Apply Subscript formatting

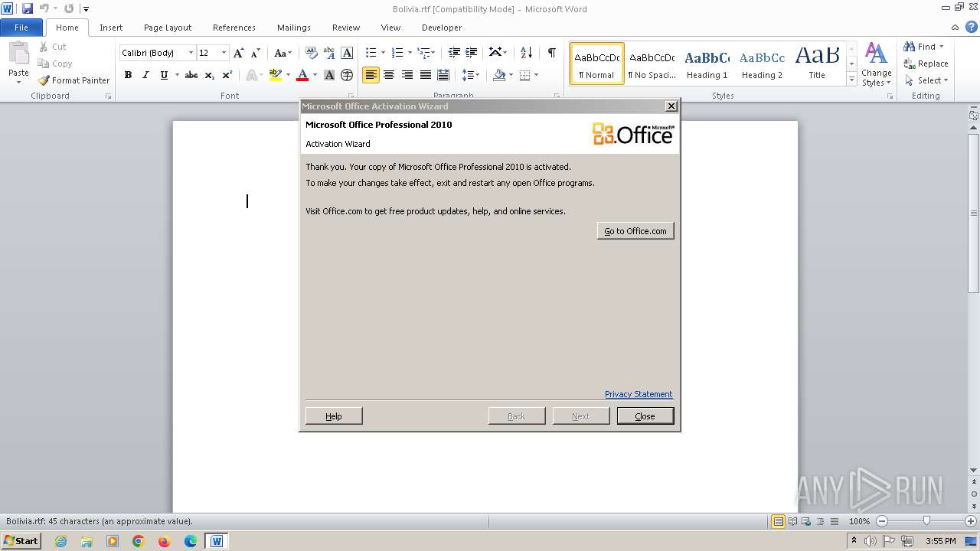point(209,75)
